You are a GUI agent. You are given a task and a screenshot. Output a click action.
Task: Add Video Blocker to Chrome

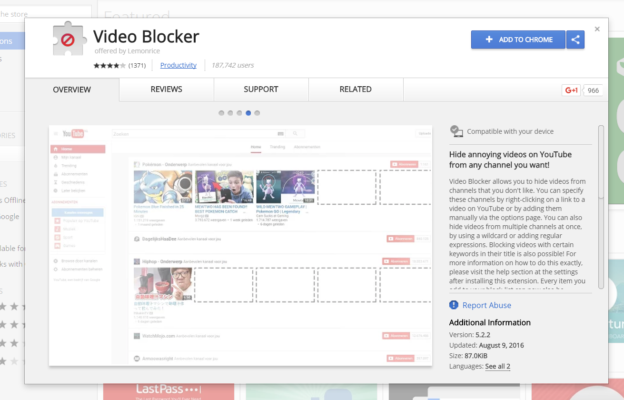[x=518, y=39]
